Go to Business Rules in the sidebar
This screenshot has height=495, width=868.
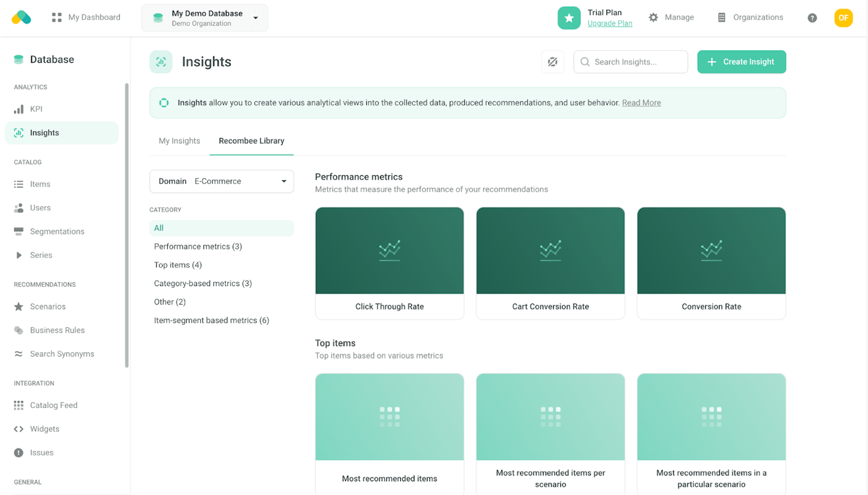click(x=57, y=330)
